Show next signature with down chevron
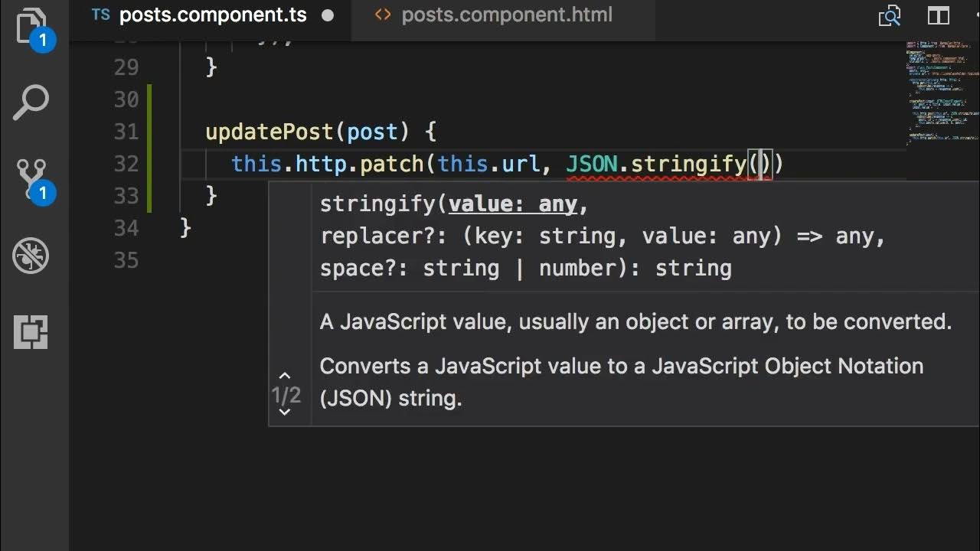 (285, 412)
